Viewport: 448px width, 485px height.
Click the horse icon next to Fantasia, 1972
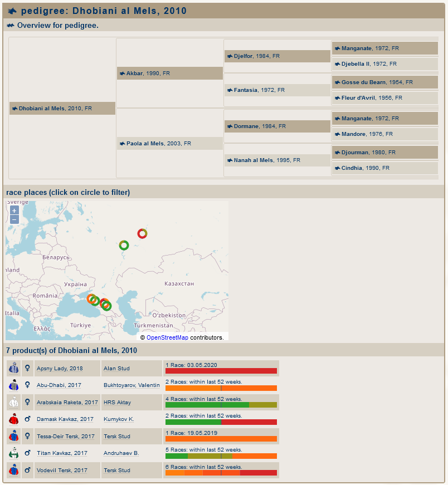[x=229, y=90]
